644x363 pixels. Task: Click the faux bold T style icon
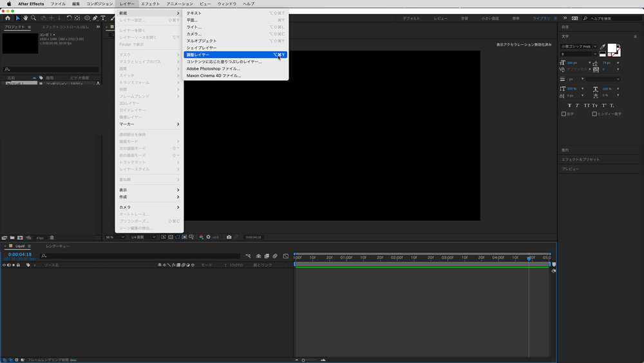pyautogui.click(x=570, y=105)
